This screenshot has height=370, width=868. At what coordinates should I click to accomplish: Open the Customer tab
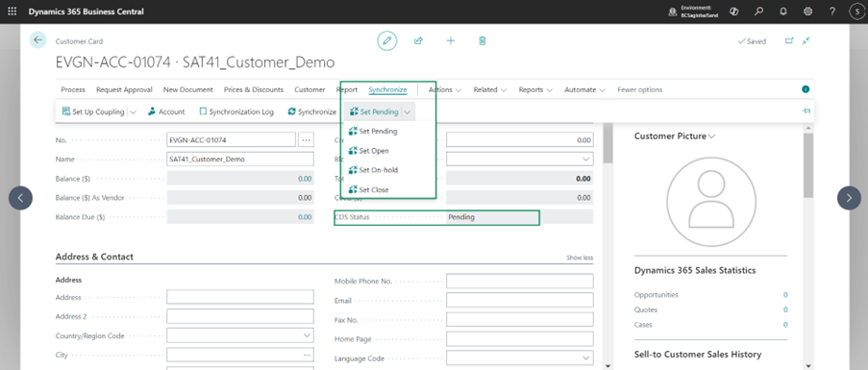tap(310, 89)
